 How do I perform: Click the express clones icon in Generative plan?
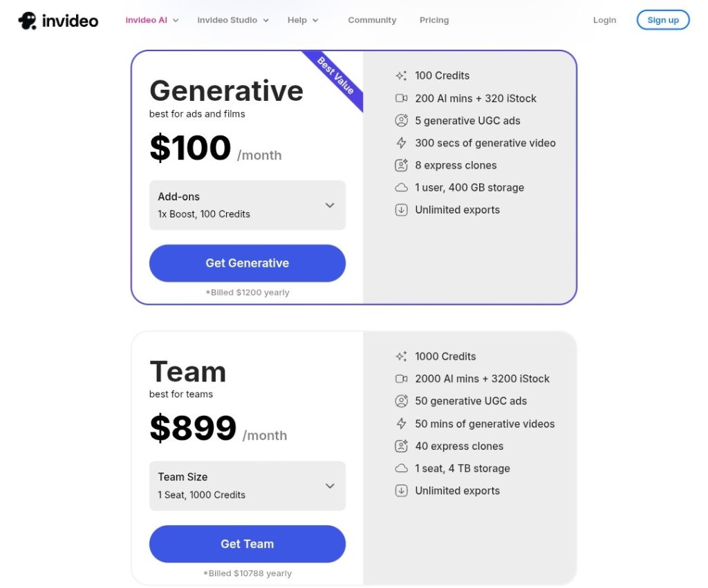point(401,165)
